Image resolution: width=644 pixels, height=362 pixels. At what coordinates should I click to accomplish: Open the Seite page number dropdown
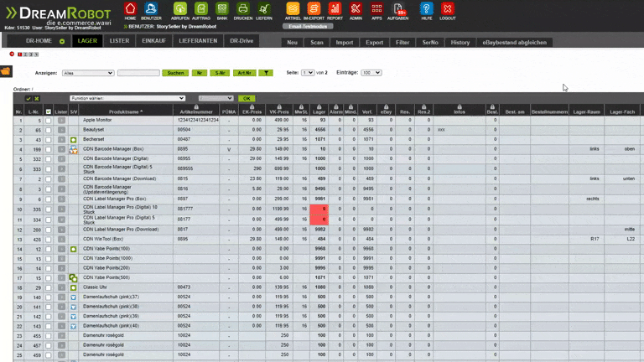click(x=308, y=73)
